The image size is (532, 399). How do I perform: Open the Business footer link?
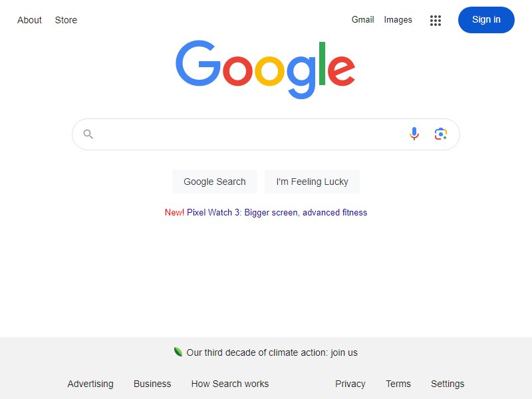[x=152, y=384]
